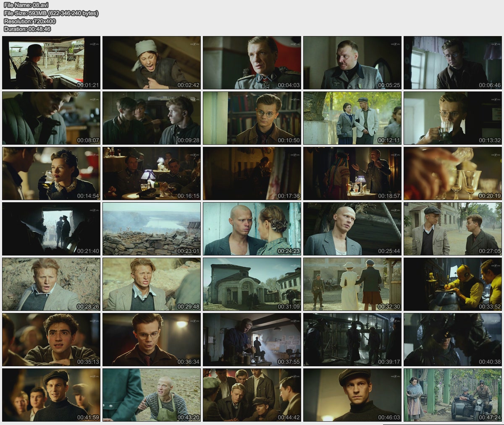Open the motorcycle sidecar thumbnail at 00:47:24
Viewport: 504px width, 425px height.
453,395
